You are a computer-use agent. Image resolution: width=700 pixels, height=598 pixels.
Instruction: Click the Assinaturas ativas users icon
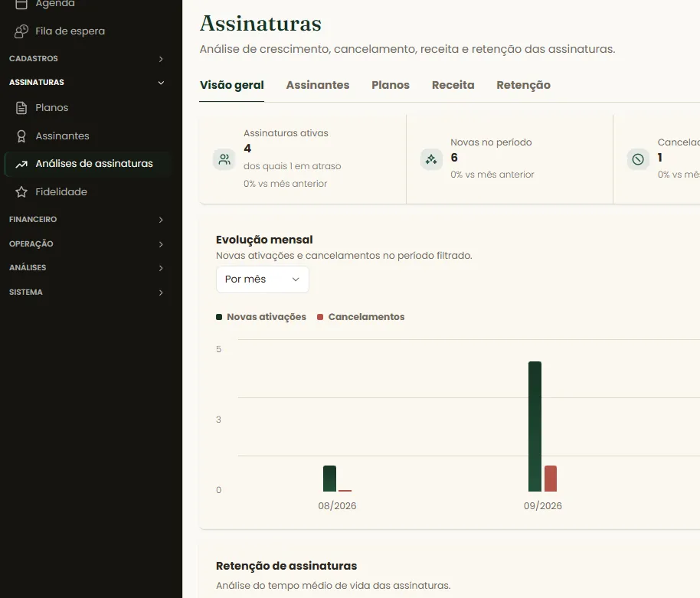point(224,158)
